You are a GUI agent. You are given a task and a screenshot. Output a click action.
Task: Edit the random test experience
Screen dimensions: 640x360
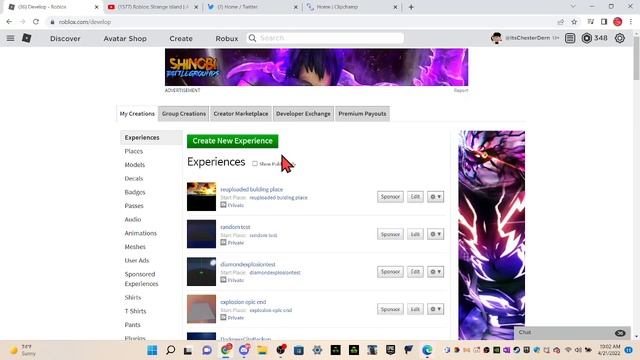[x=415, y=234]
